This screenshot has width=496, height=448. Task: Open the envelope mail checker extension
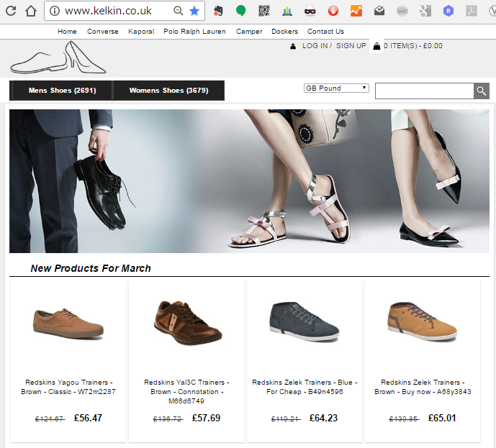(x=379, y=11)
